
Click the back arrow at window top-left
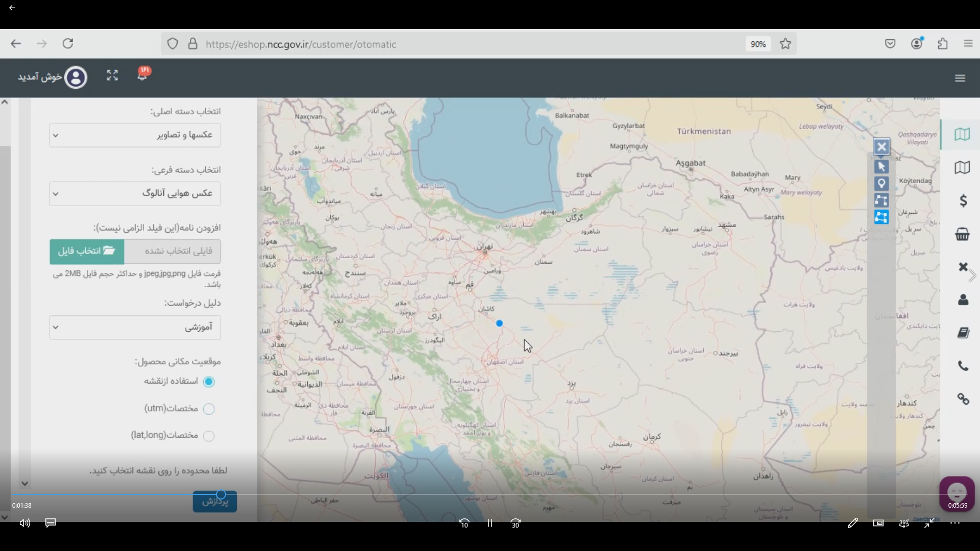(12, 8)
